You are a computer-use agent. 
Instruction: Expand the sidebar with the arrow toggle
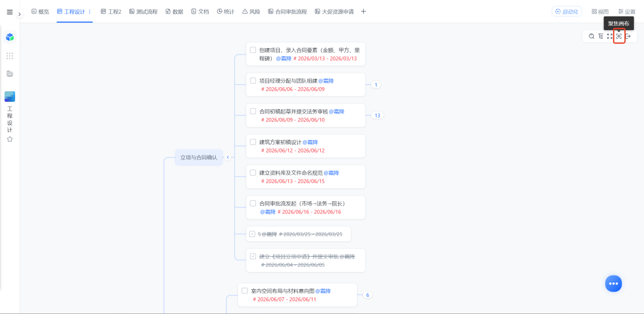pos(20,15)
